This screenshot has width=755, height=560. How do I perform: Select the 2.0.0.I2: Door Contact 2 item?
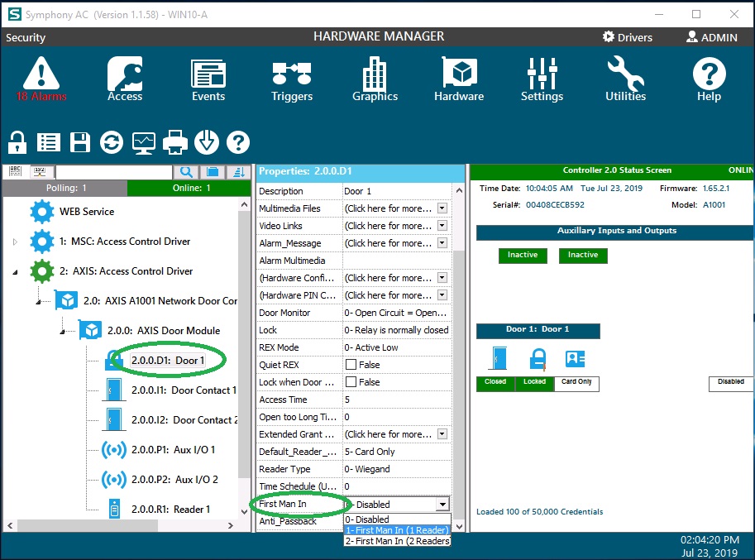point(184,420)
